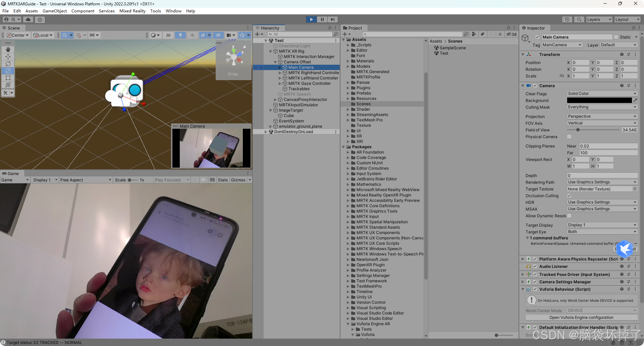This screenshot has width=644, height=346.
Task: Click Background eyedropper icon
Action: [x=635, y=100]
